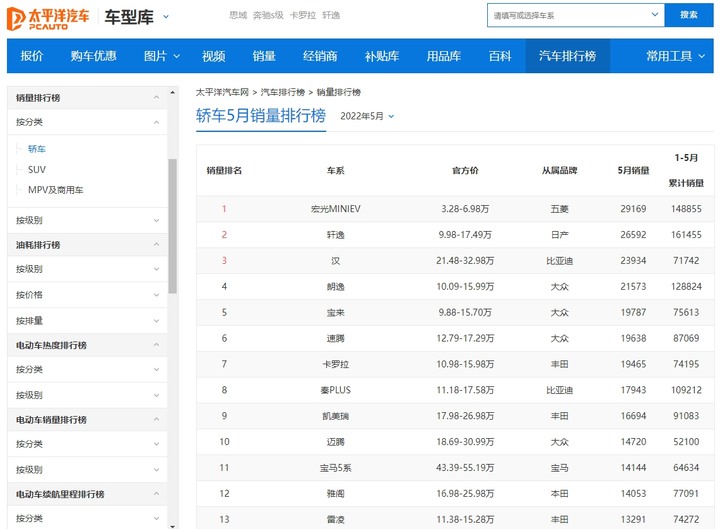
Task: Open the 迈腾 car series link
Action: tap(336, 442)
